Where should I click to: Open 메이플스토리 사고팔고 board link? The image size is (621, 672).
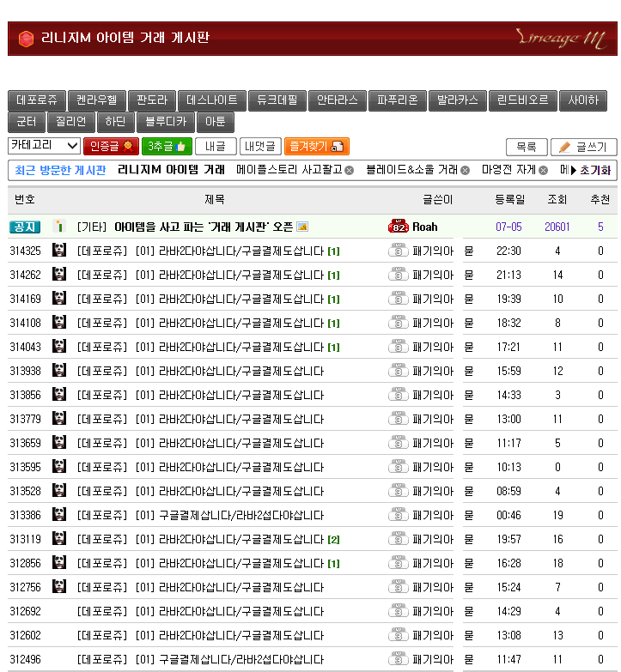[x=289, y=170]
